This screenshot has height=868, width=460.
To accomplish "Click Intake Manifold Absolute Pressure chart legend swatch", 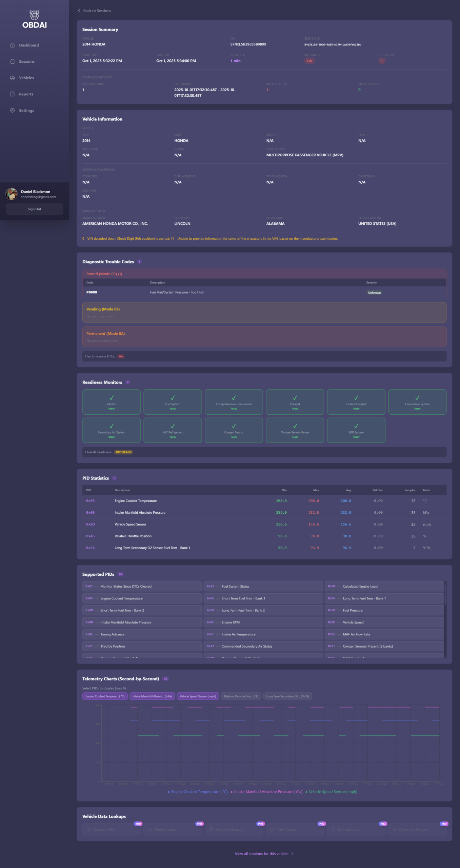I will [232, 792].
